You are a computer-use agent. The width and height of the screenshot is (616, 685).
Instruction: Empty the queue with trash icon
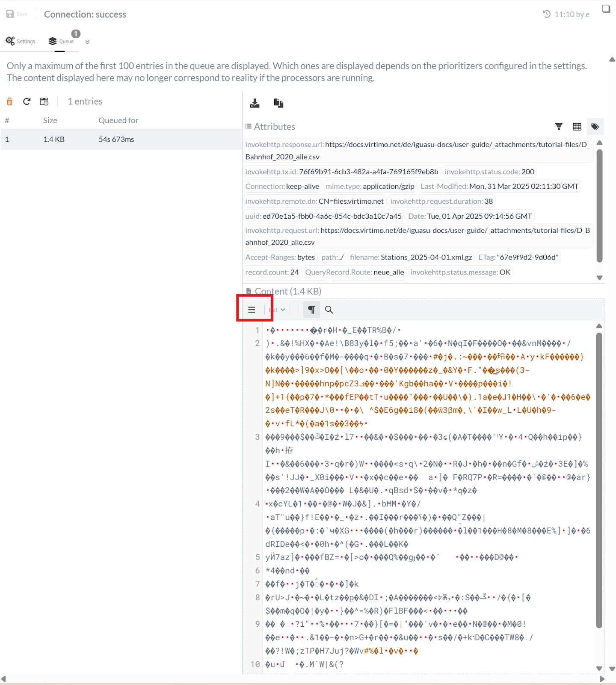9,101
